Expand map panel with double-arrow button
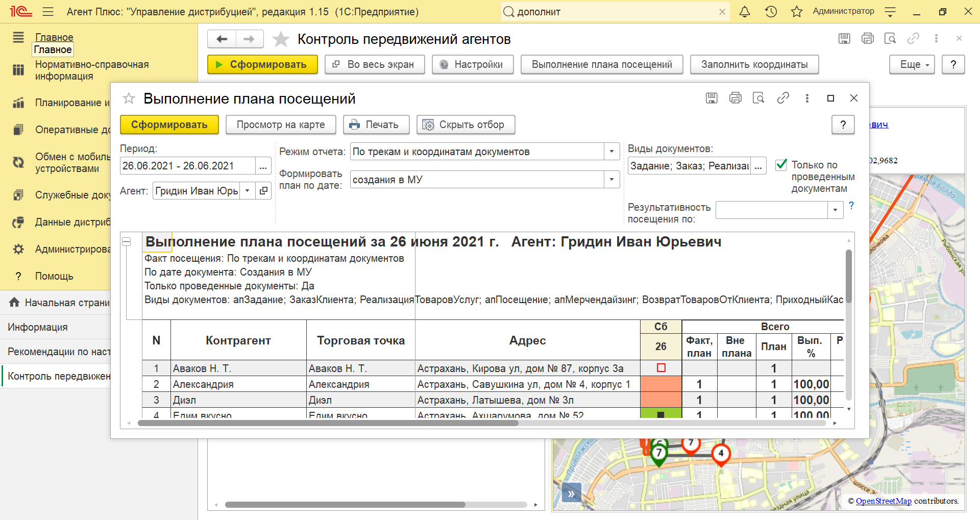The width and height of the screenshot is (980, 520). click(571, 493)
